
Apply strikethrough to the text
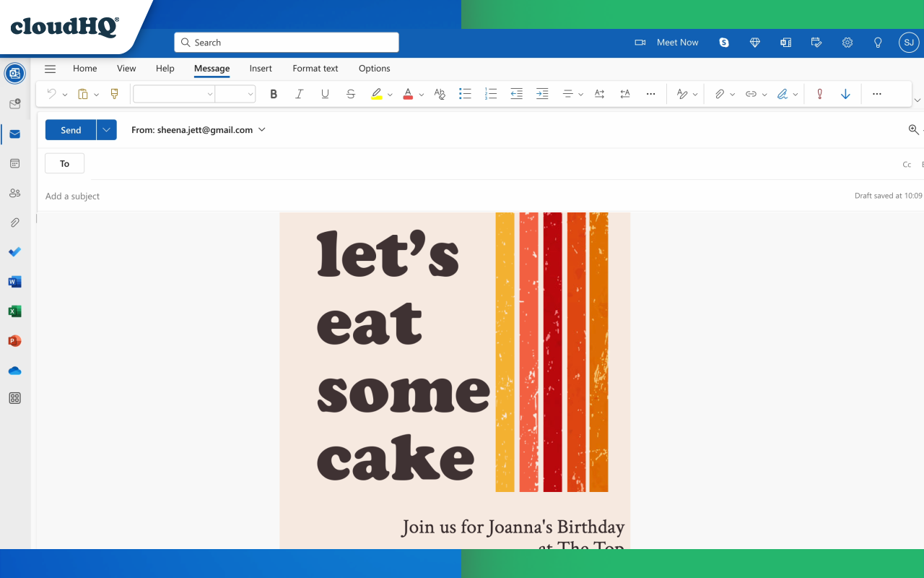[x=351, y=93]
